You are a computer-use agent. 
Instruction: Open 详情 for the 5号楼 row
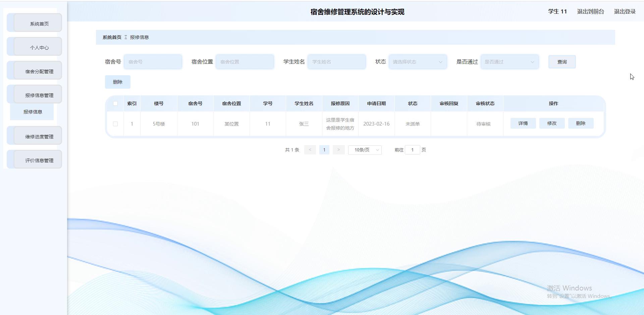[523, 123]
